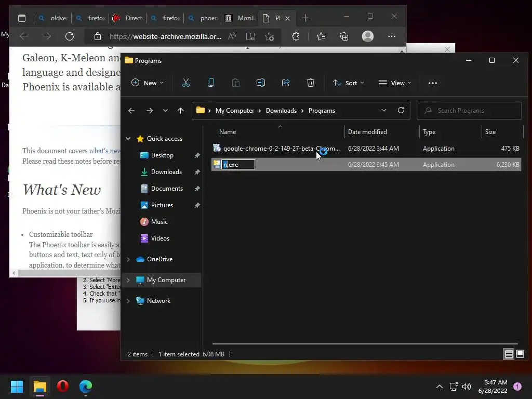Switch to the Mozilla Edge tab
Image resolution: width=532 pixels, height=399 pixels.
coord(241,18)
